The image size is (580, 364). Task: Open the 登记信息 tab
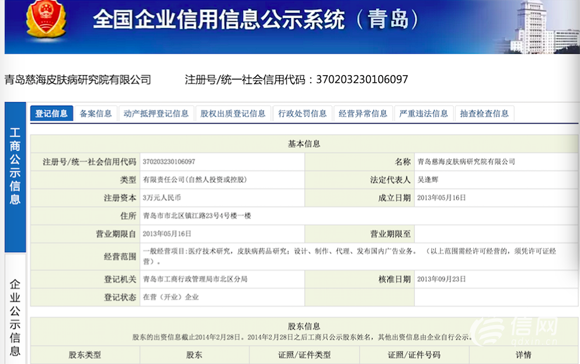51,113
